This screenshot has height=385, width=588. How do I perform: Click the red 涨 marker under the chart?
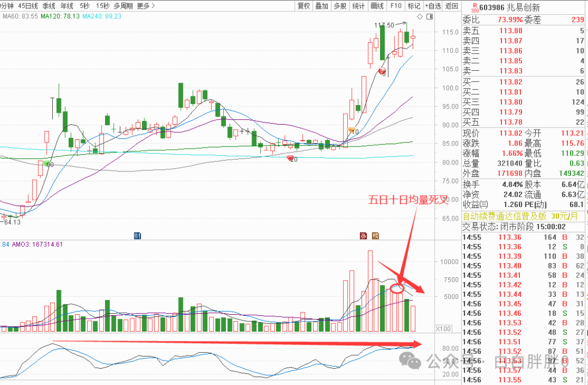(x=363, y=236)
